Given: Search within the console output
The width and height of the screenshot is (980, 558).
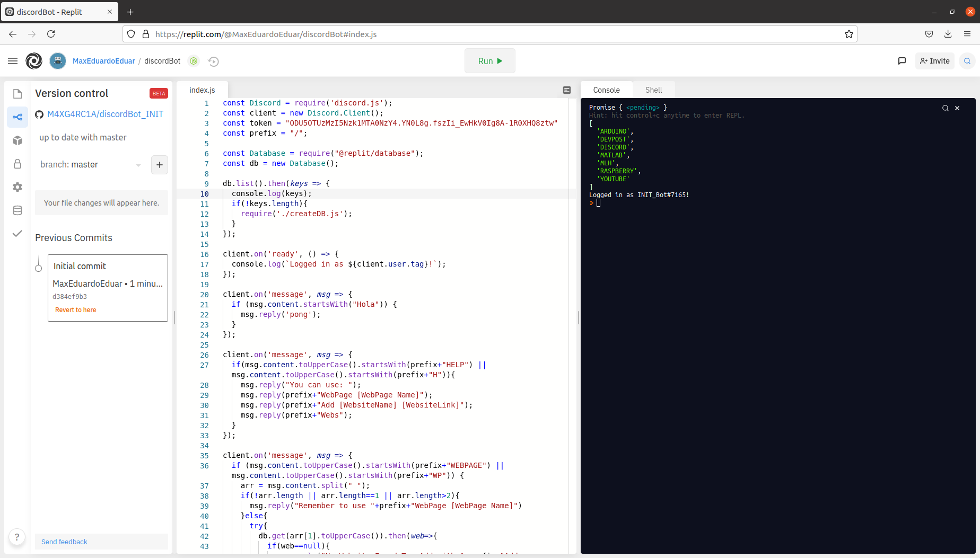Looking at the screenshot, I should tap(945, 108).
